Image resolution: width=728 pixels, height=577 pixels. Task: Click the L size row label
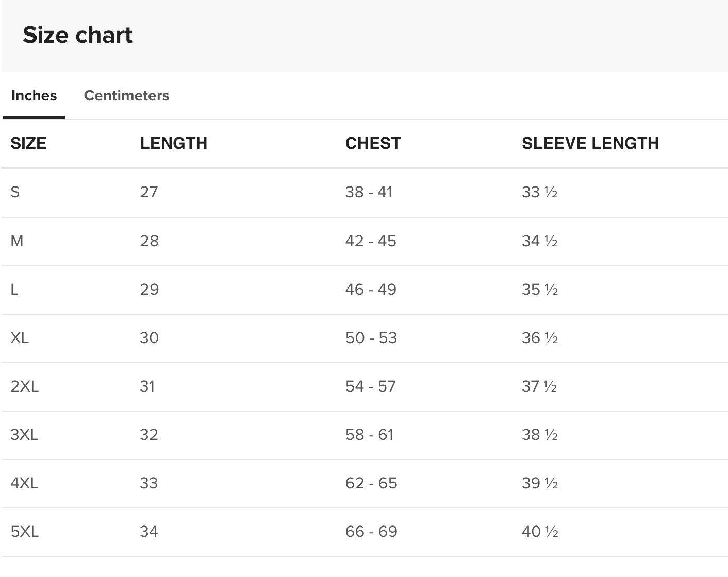[14, 290]
